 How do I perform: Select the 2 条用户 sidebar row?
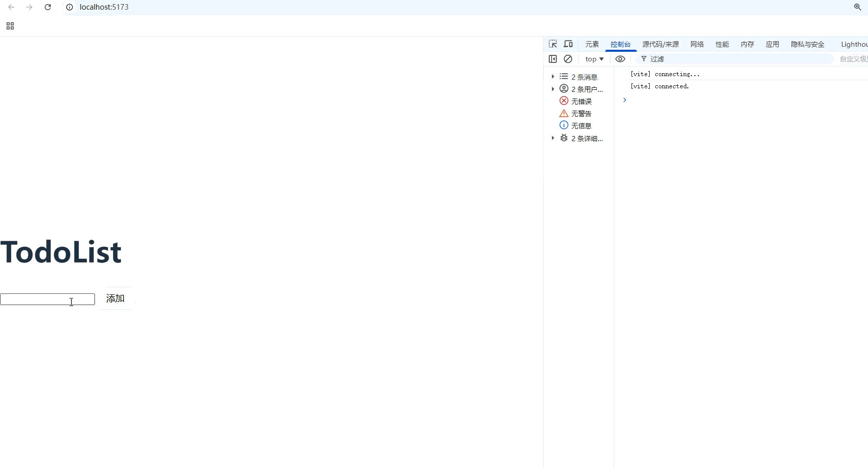coord(579,89)
